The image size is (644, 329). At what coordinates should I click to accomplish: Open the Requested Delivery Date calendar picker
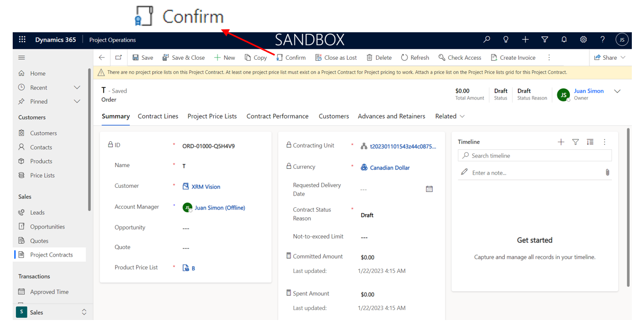coord(429,189)
